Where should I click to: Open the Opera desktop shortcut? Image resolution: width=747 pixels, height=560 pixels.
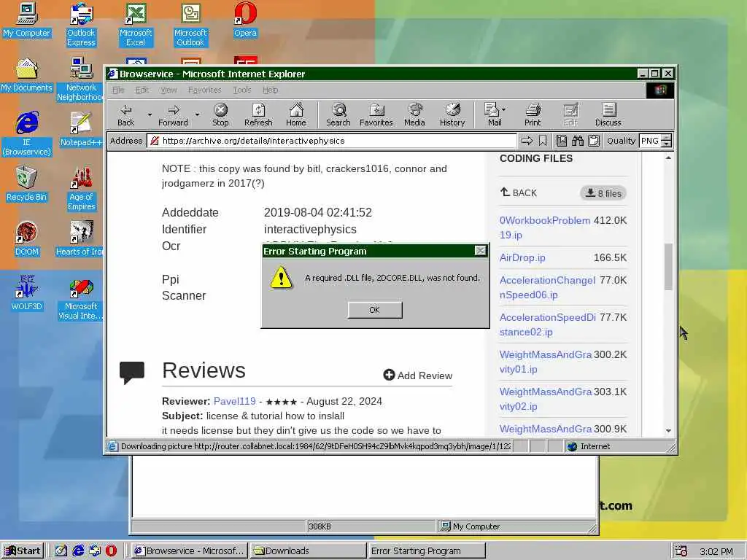tap(245, 20)
